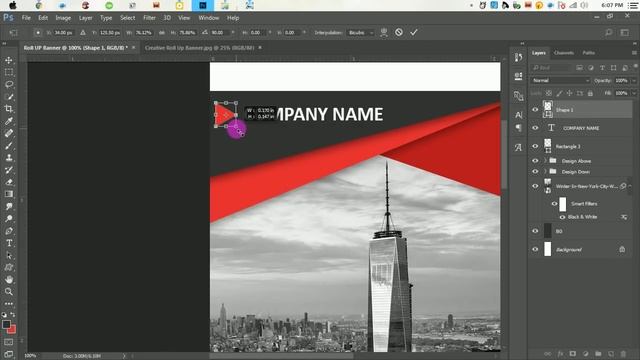
Task: Hide the Rectangle 3 layer
Action: 535,146
